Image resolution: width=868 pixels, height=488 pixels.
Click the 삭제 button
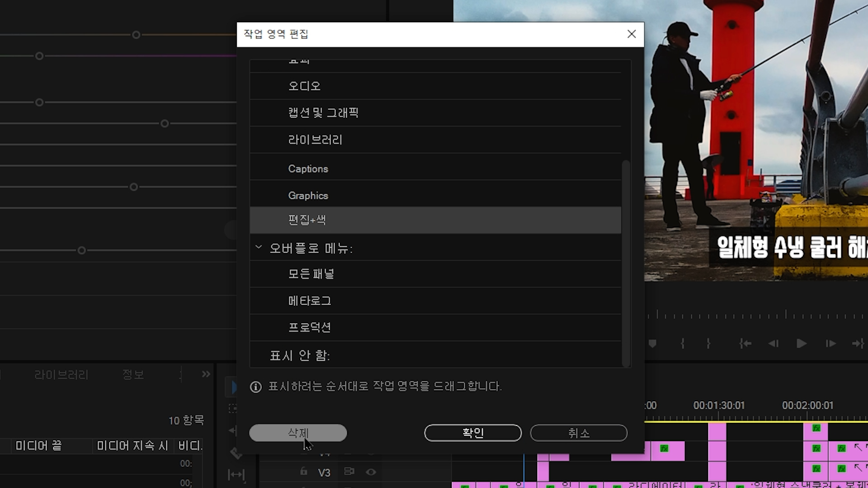click(298, 433)
